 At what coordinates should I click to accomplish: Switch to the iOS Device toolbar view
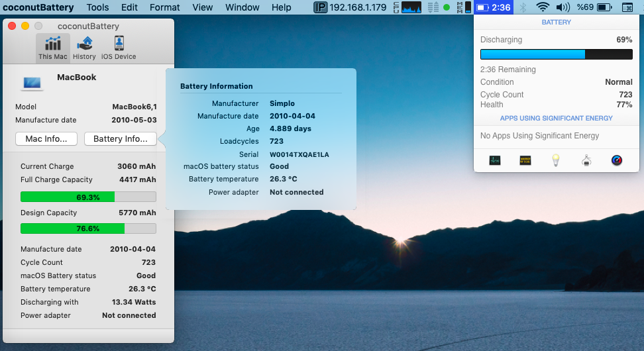119,48
